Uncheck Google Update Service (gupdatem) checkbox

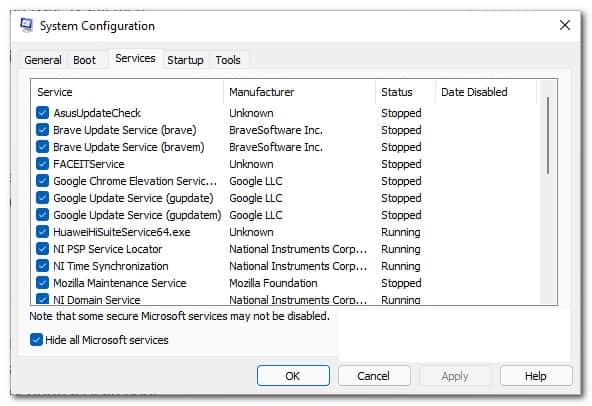pos(42,215)
